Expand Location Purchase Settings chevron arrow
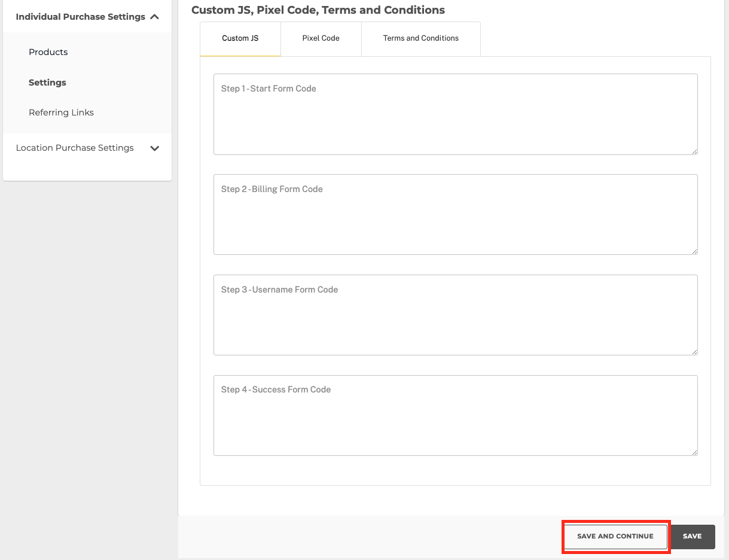Image resolution: width=729 pixels, height=560 pixels. click(x=155, y=148)
